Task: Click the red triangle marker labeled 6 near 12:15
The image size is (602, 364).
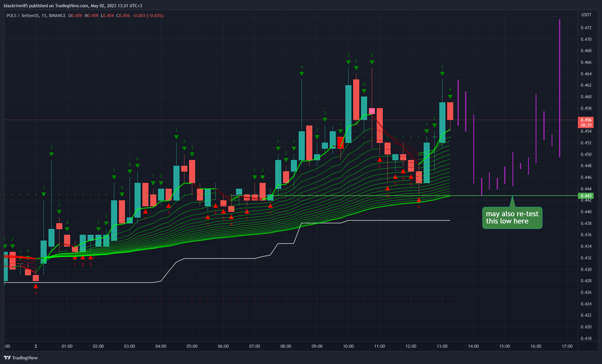Action: [x=418, y=200]
